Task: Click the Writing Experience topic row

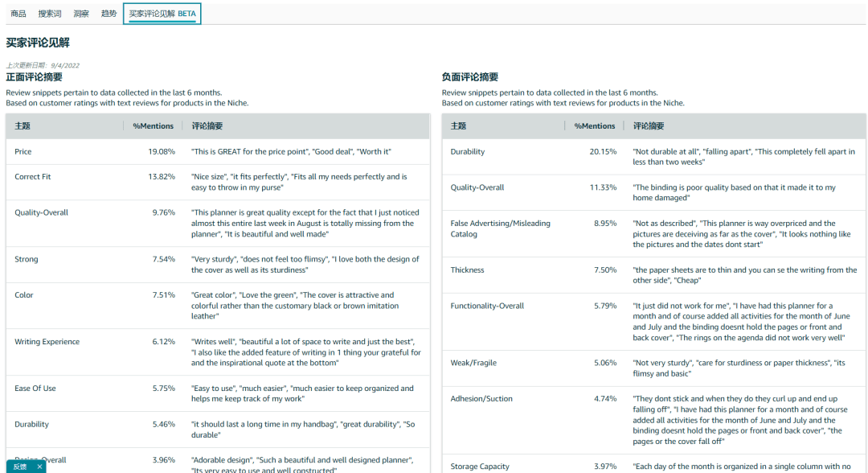Action: point(47,342)
